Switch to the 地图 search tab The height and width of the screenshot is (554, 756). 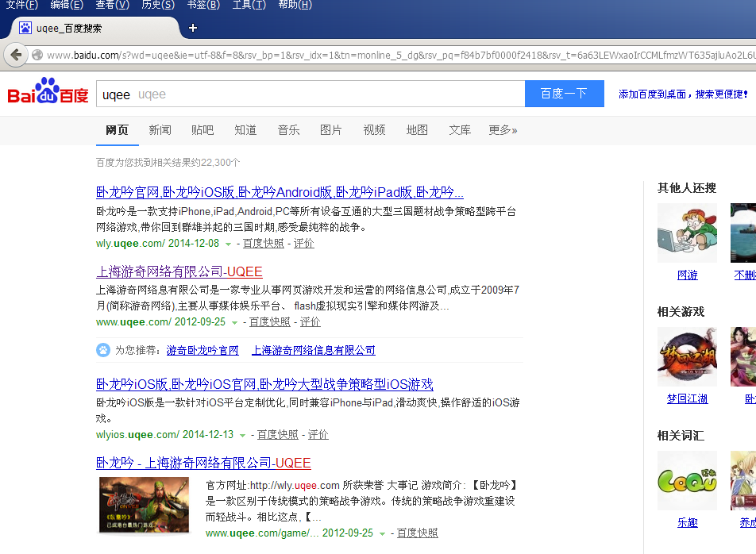coord(417,130)
